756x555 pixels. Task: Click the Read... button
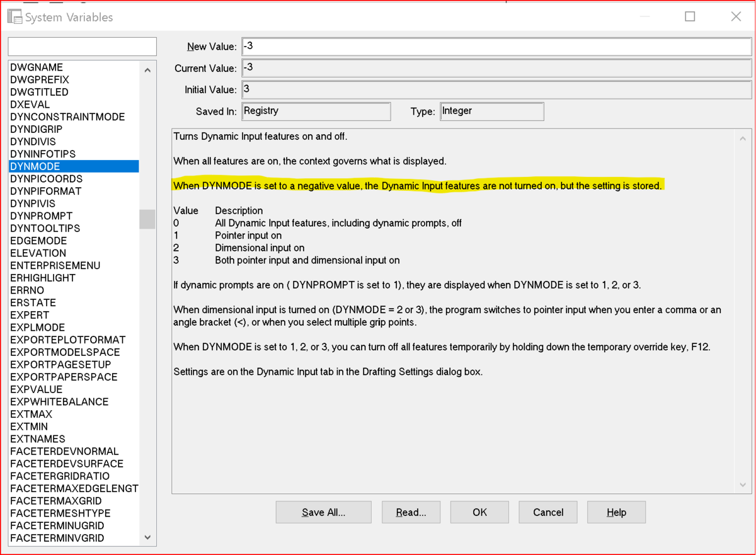[x=411, y=512]
